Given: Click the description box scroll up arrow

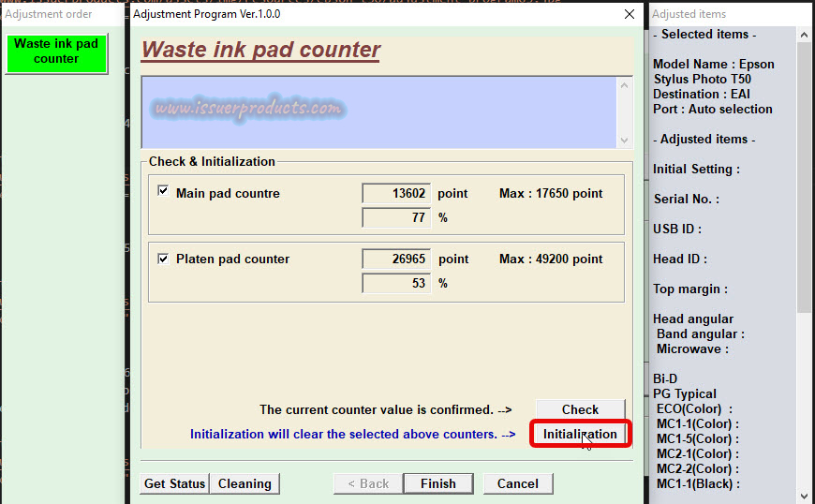Looking at the screenshot, I should (624, 85).
